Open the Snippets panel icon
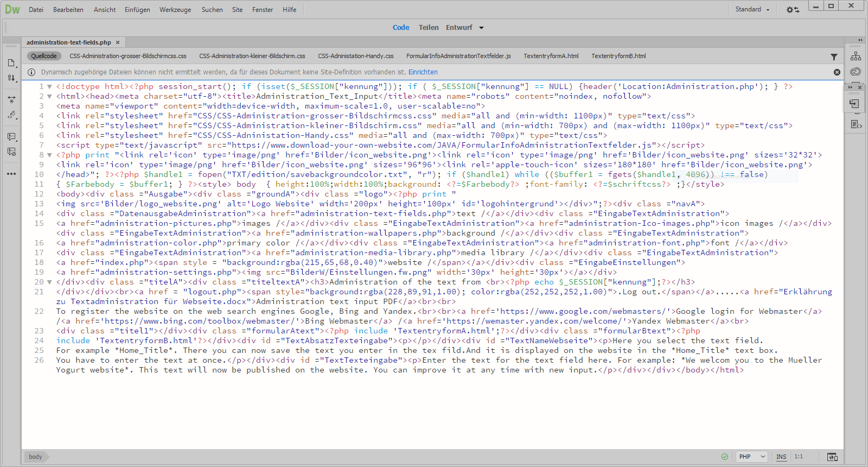Screen dimensions: 868x467 pos(856,124)
